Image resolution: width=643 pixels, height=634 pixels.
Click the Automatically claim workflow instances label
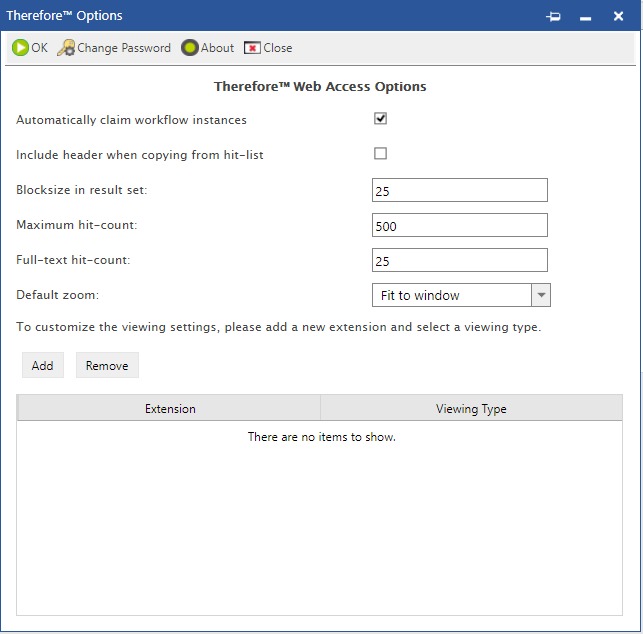click(131, 120)
